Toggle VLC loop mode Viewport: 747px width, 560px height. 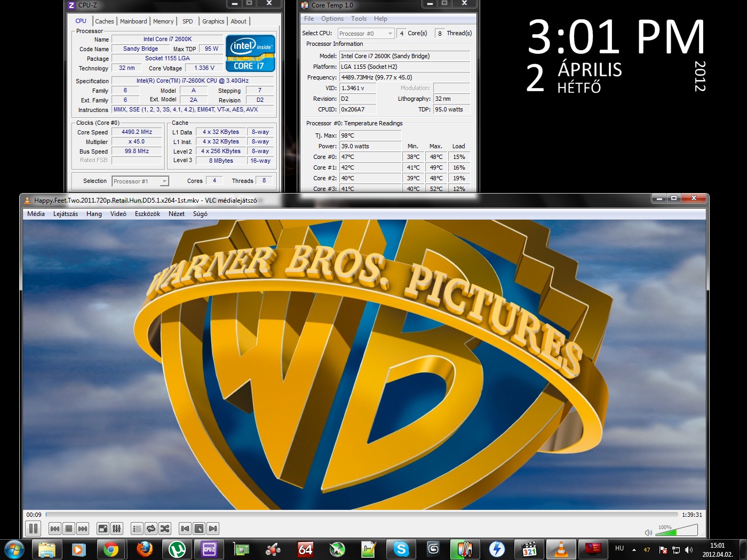click(151, 529)
